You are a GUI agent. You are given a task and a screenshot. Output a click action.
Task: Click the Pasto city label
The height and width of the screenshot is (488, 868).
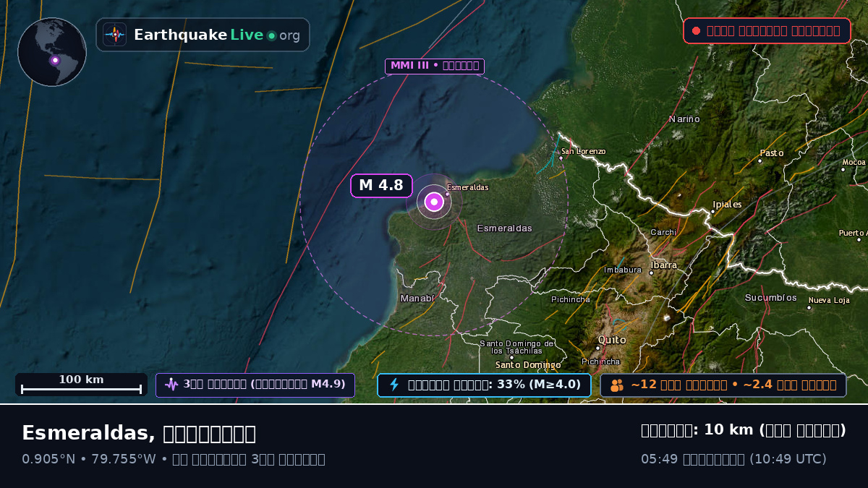pos(772,153)
